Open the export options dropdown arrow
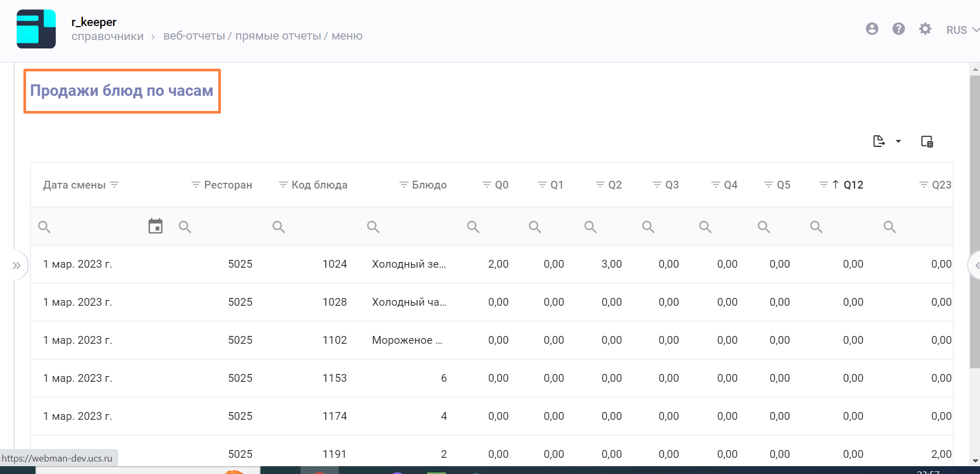This screenshot has height=474, width=980. point(898,141)
